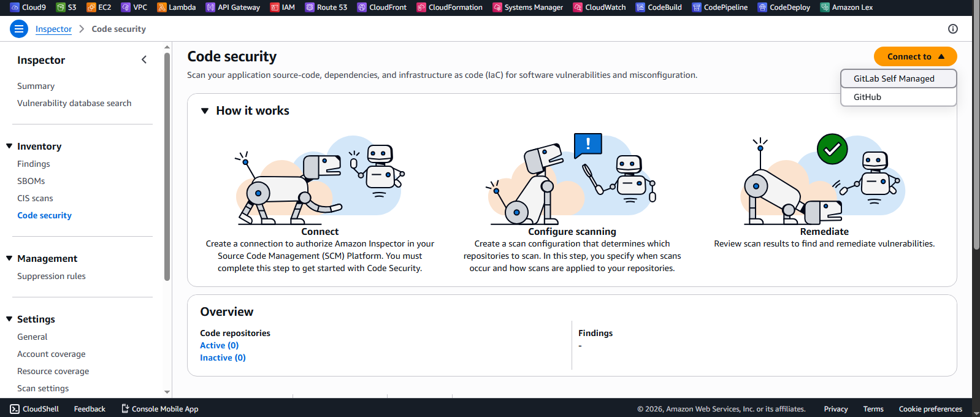Image resolution: width=980 pixels, height=417 pixels.
Task: Collapse the Inspector side navigation arrow
Action: tap(144, 59)
